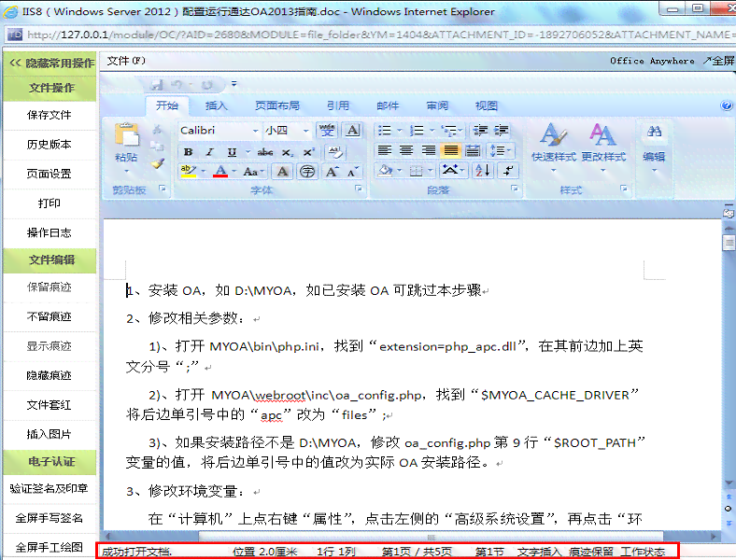Switch to the 引用 ribbon tab
The width and height of the screenshot is (736, 560).
point(338,105)
